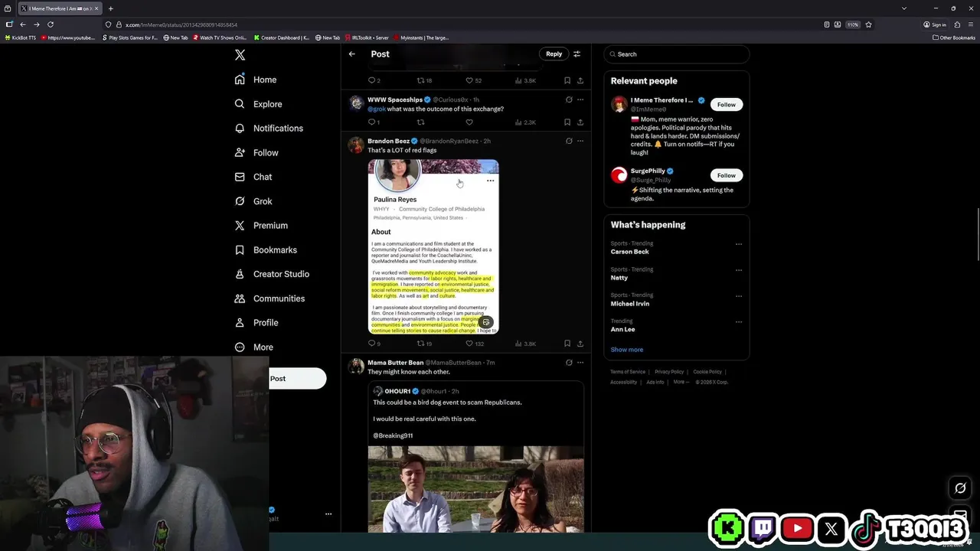Bookmark Brandon Beez post
980x551 pixels.
click(567, 344)
